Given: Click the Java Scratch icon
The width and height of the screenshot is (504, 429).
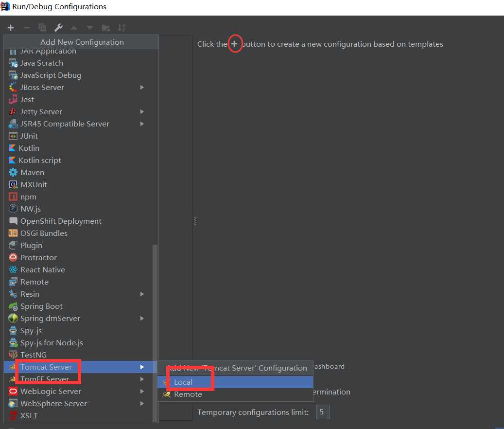Looking at the screenshot, I should [x=13, y=63].
